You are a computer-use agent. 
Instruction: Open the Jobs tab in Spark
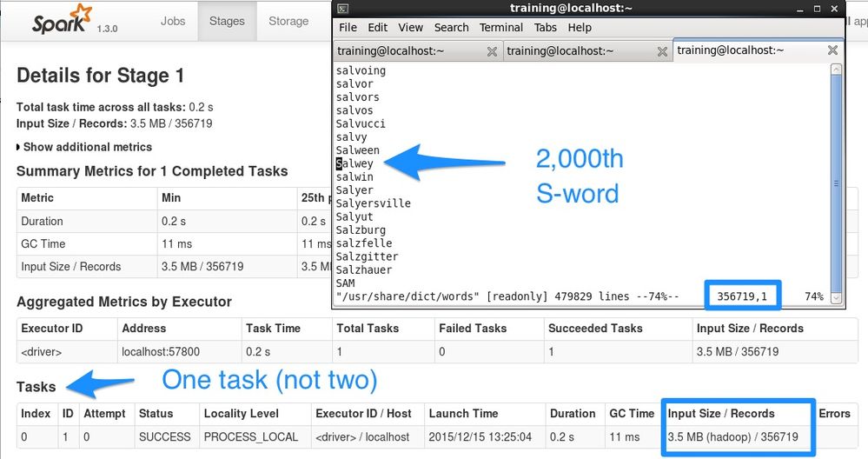(x=173, y=21)
